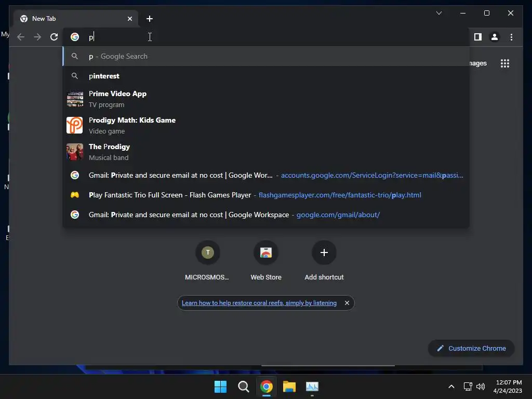Click the address bar input field

[266, 37]
